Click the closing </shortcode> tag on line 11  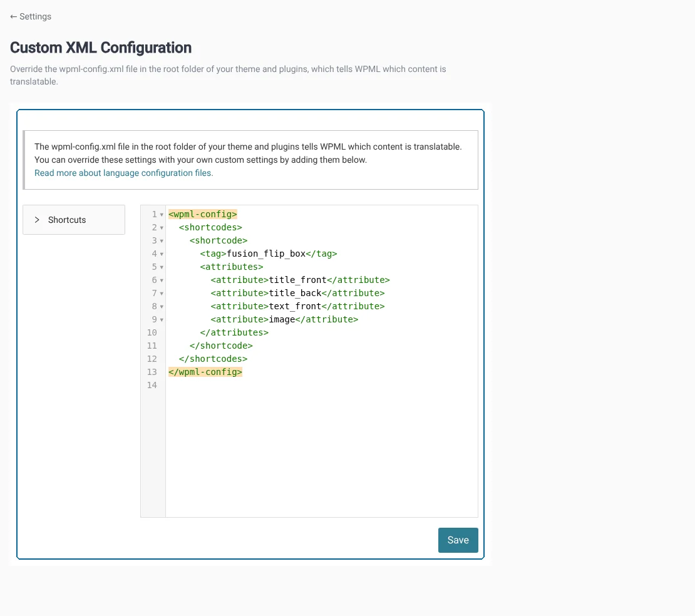point(221,346)
